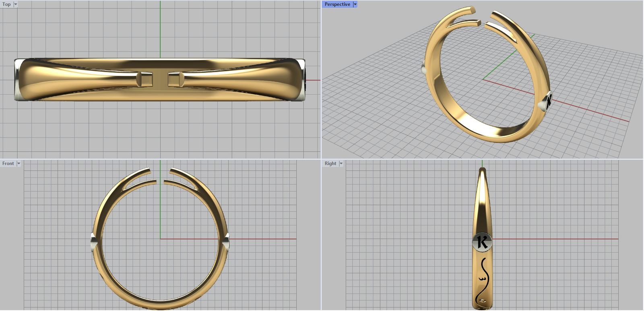Activate the Top viewport title label
The image size is (644, 311).
point(6,4)
